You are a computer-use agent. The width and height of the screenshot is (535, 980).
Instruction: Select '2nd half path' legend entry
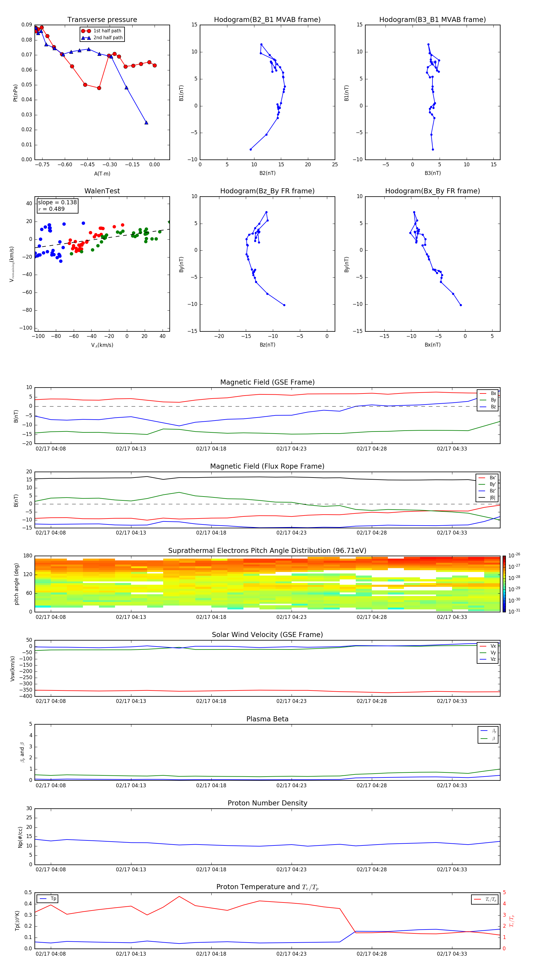coord(102,38)
